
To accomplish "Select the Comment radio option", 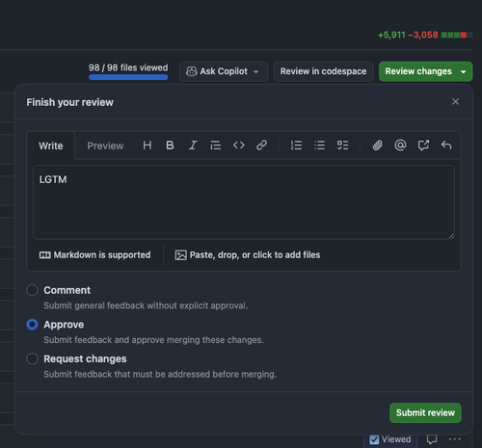I will (32, 290).
